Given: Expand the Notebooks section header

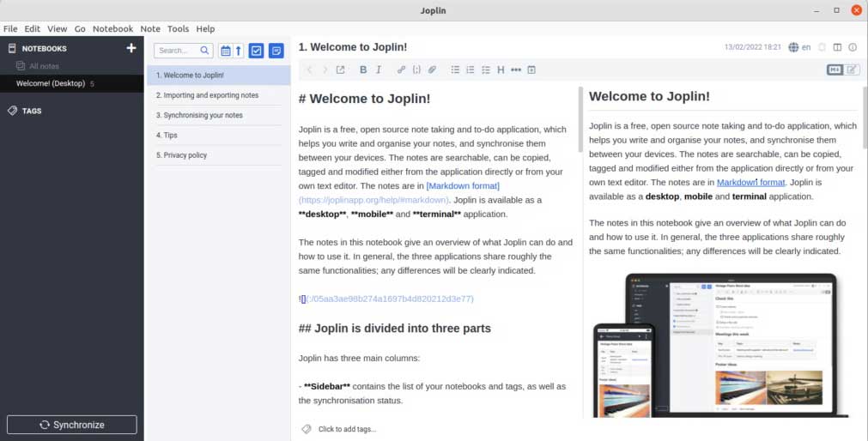Looking at the screenshot, I should (x=44, y=49).
